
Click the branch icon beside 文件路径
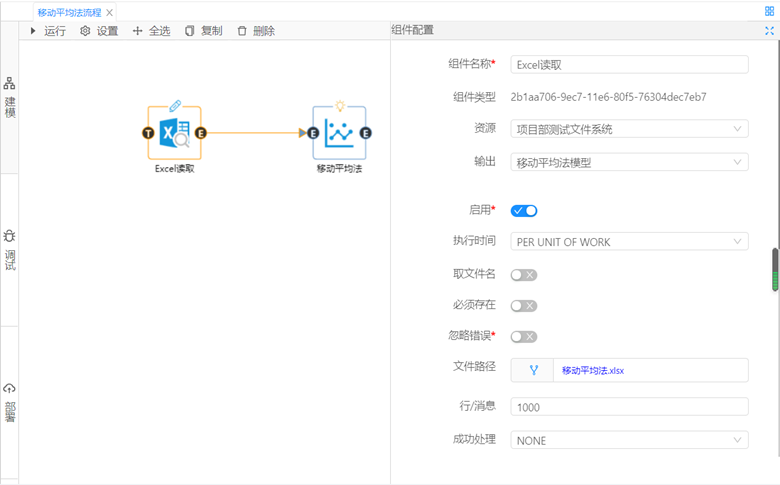click(x=533, y=370)
